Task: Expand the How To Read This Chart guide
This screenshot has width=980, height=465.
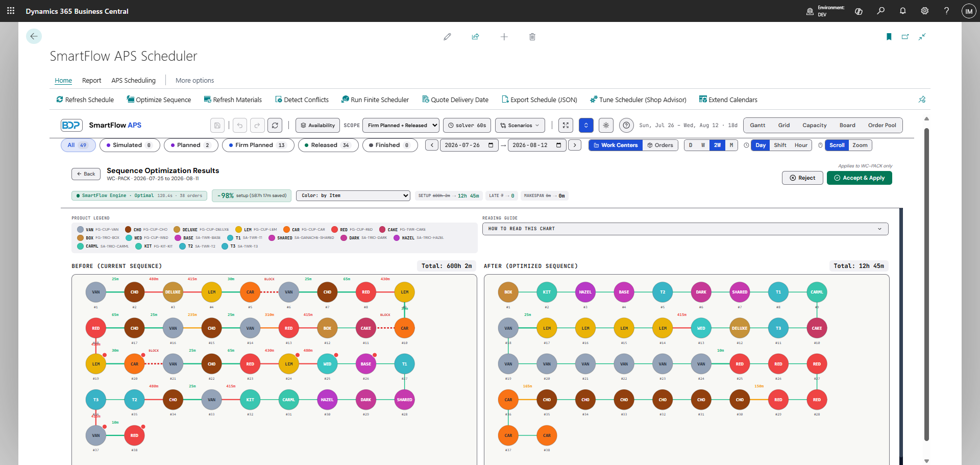Action: click(685, 229)
